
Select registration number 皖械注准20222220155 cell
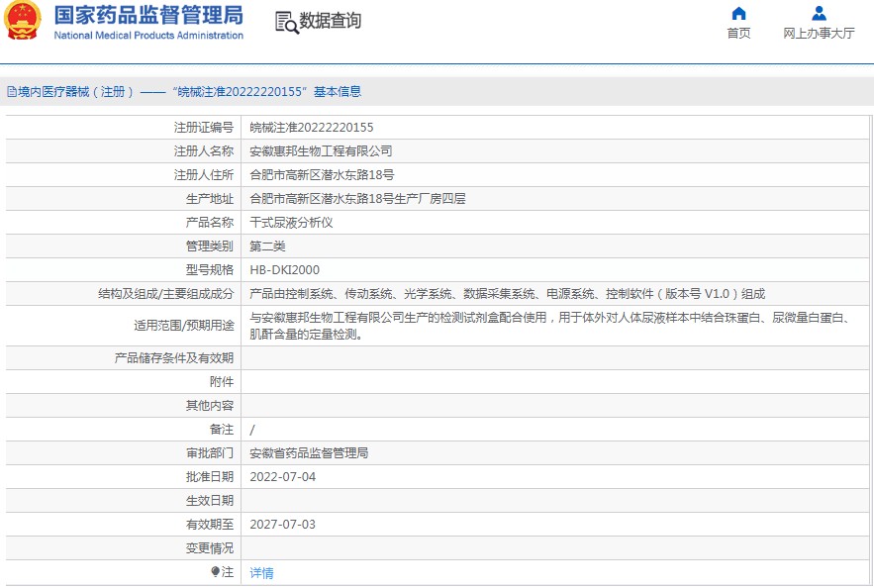312,127
